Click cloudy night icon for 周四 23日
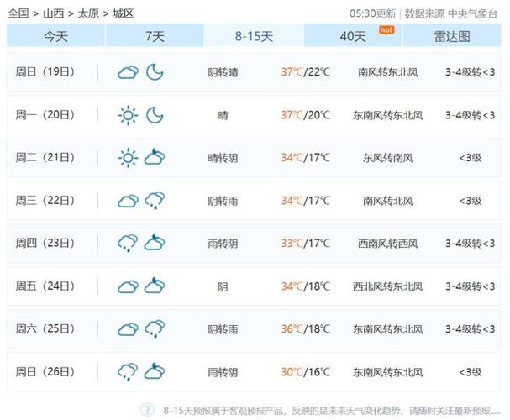510x420 pixels. [155, 242]
